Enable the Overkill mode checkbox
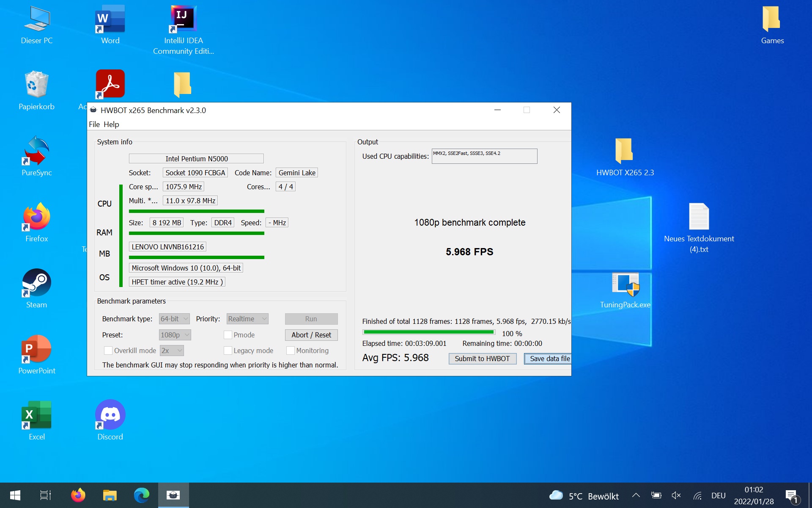812x508 pixels. coord(108,351)
